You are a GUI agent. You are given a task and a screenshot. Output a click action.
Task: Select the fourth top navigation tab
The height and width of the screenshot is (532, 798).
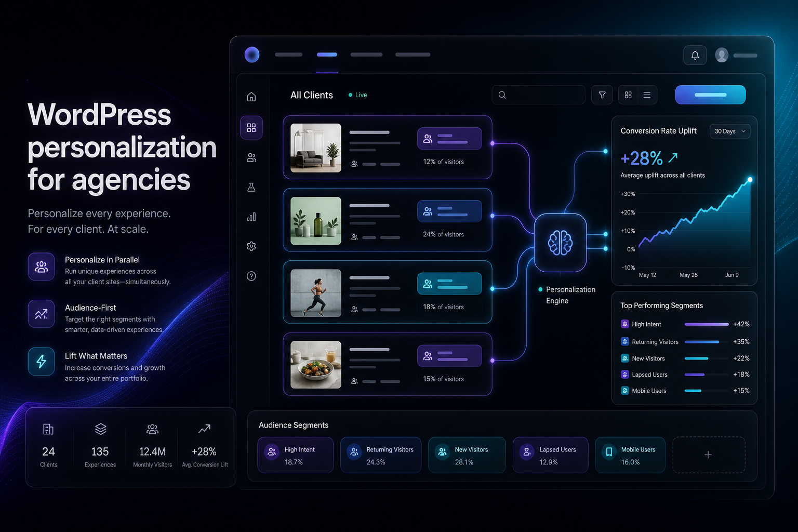tap(413, 55)
